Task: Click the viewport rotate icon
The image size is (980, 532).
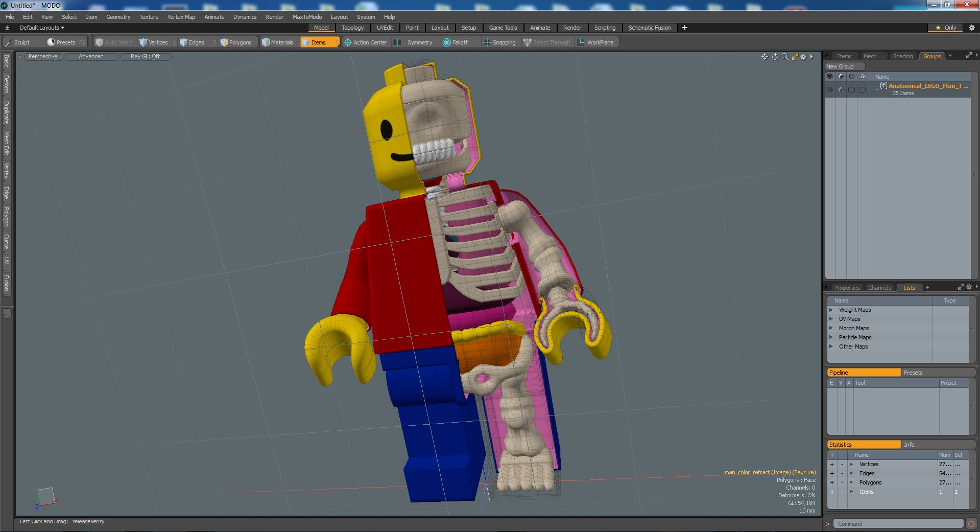Action: pos(775,57)
